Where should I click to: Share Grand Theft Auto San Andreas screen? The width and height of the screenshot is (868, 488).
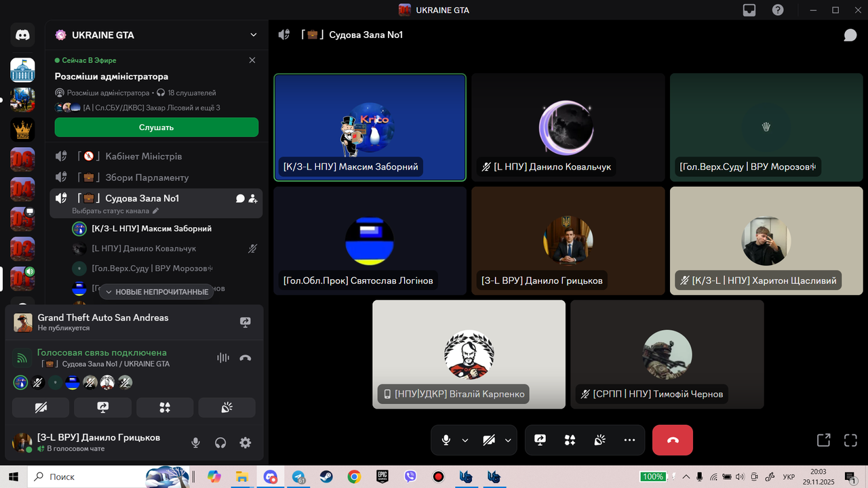[x=245, y=323]
